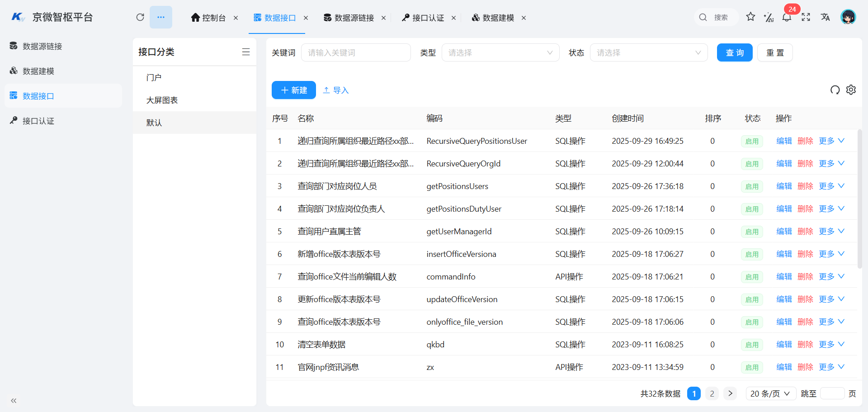This screenshot has width=868, height=412.
Task: Open the notification bell with 24 alerts
Action: click(787, 17)
